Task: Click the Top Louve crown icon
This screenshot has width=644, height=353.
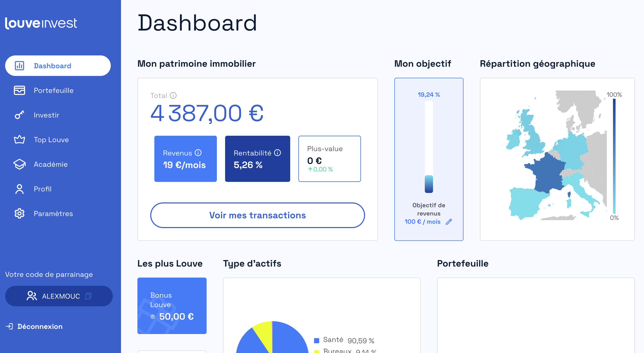Action: [x=19, y=140]
